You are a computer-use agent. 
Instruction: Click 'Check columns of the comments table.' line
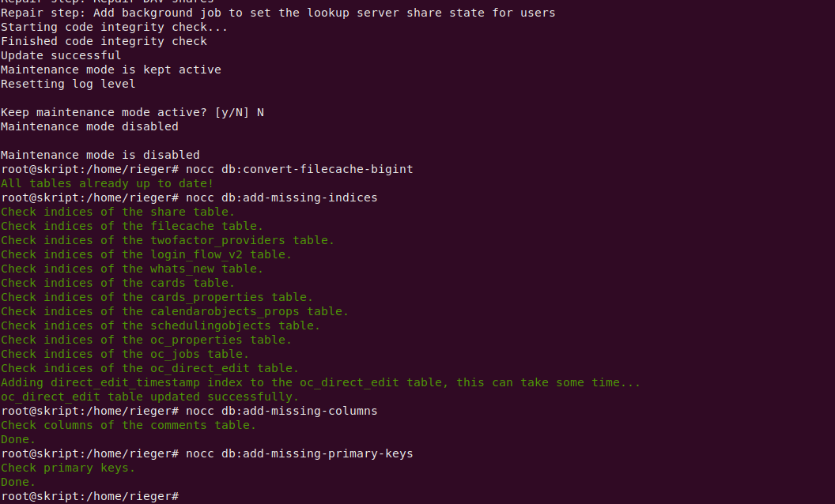128,425
